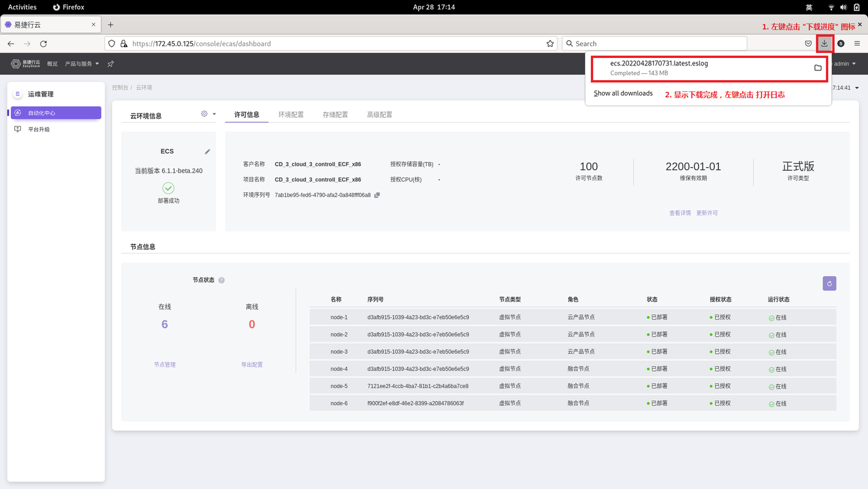
Task: Expand the 产品与服务 dropdown
Action: click(x=82, y=64)
